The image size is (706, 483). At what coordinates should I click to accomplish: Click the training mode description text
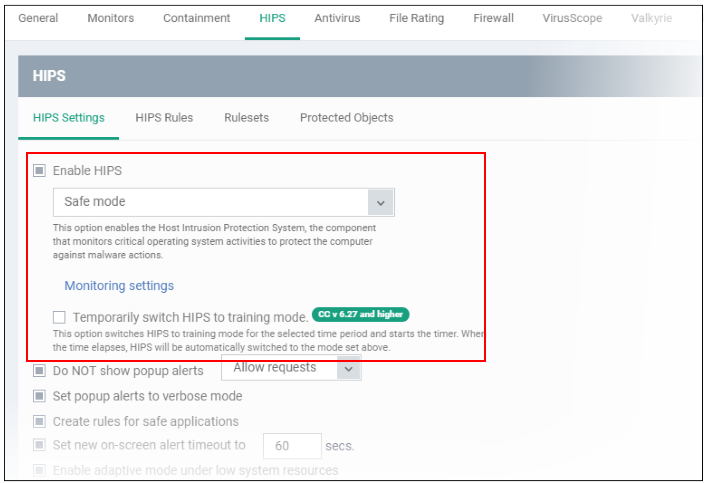[268, 340]
